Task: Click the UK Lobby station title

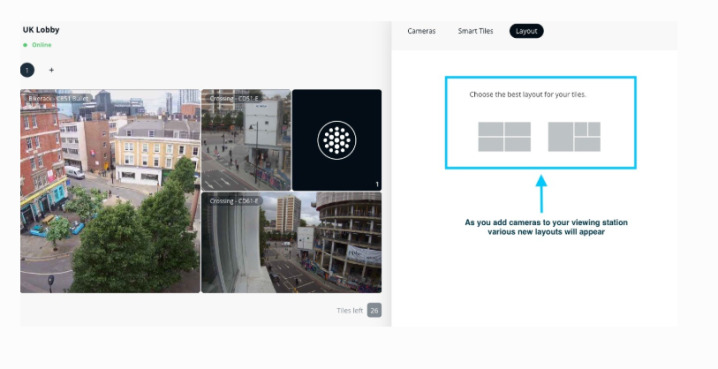Action: click(41, 30)
